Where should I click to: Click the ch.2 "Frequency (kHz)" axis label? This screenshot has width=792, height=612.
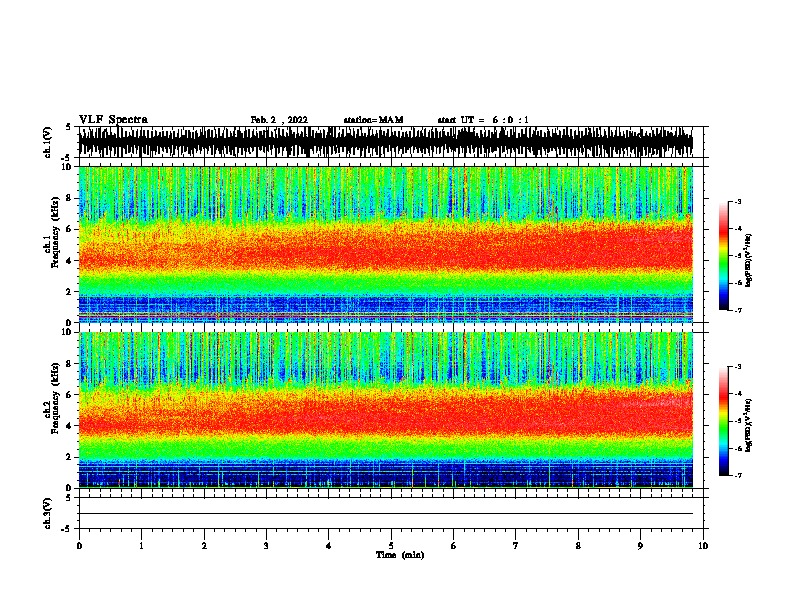pyautogui.click(x=55, y=398)
